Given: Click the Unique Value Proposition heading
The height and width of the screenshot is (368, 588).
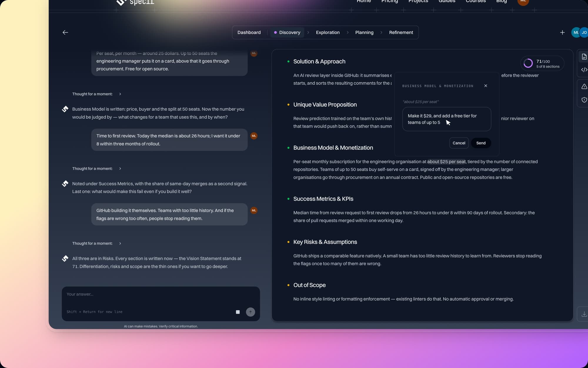Looking at the screenshot, I should pos(325,105).
